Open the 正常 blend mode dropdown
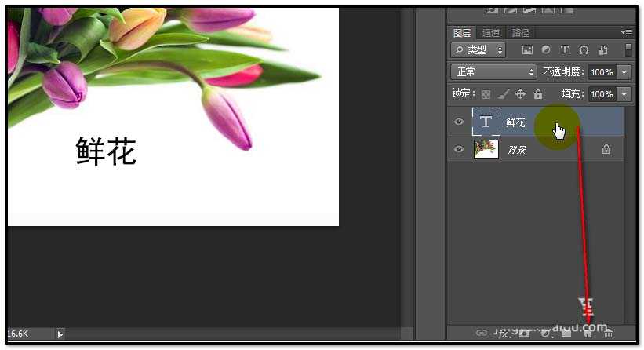Viewport: 644px width, 350px height. pyautogui.click(x=493, y=71)
